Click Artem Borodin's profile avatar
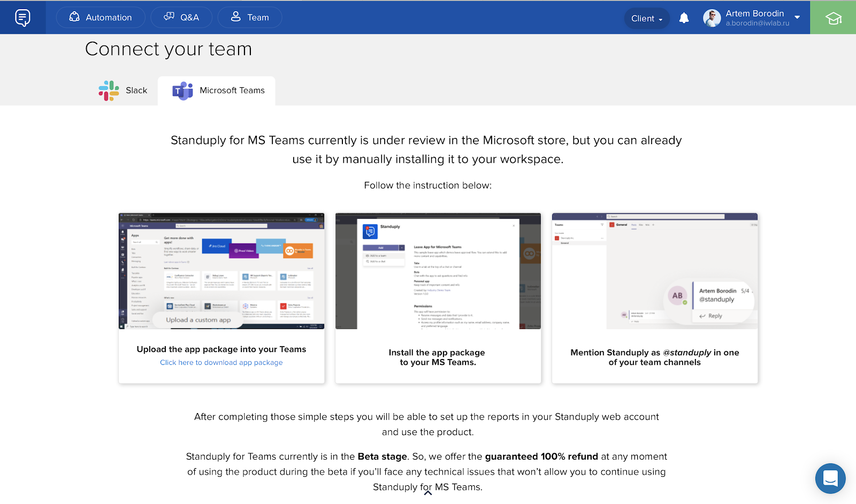Screen dimensions: 856x504 [x=712, y=18]
